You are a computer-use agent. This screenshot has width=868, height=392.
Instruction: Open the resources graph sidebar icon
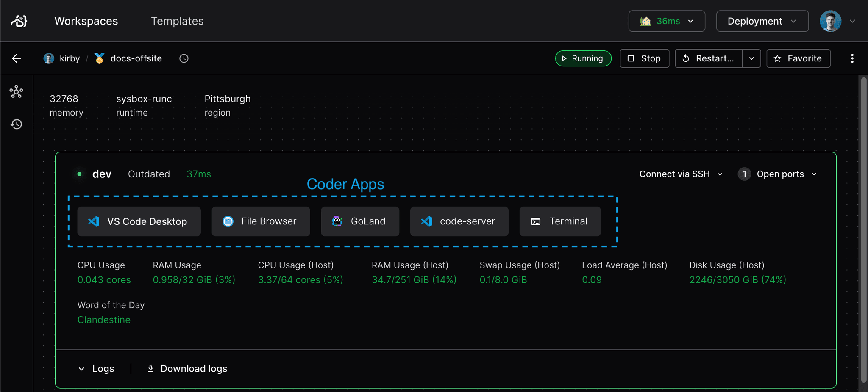pos(17,91)
